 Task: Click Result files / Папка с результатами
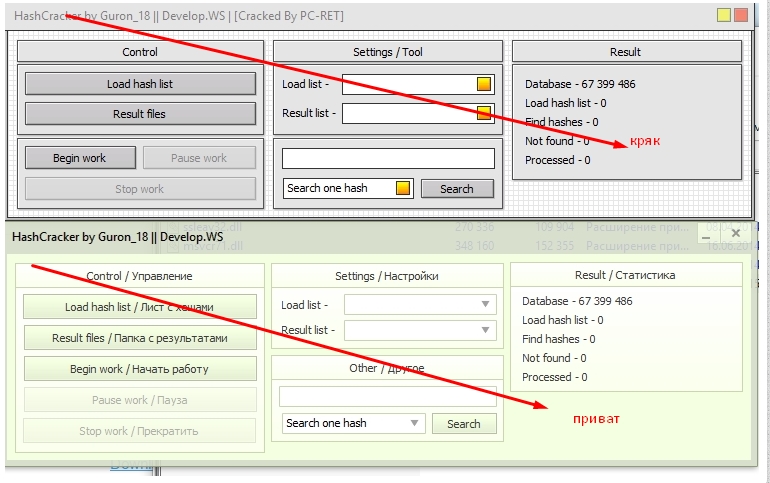point(140,338)
